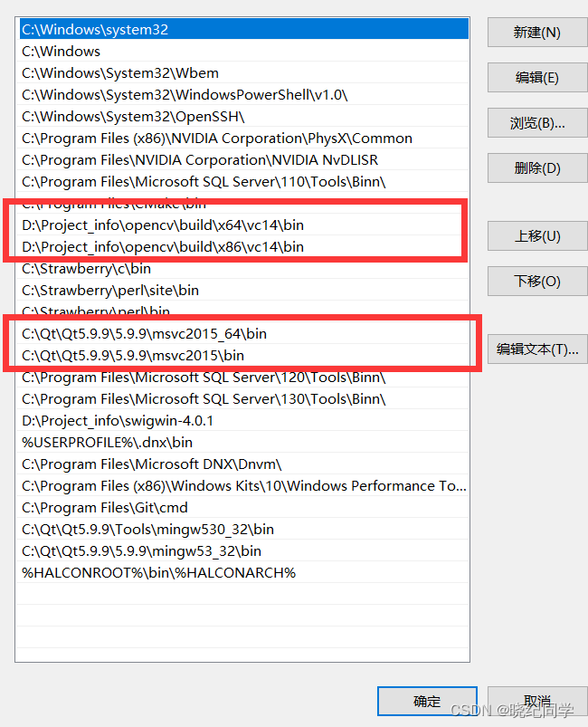588x727 pixels.
Task: Select %HALCONROOT%\bin\%HALCONARCH% entry
Action: 243,572
